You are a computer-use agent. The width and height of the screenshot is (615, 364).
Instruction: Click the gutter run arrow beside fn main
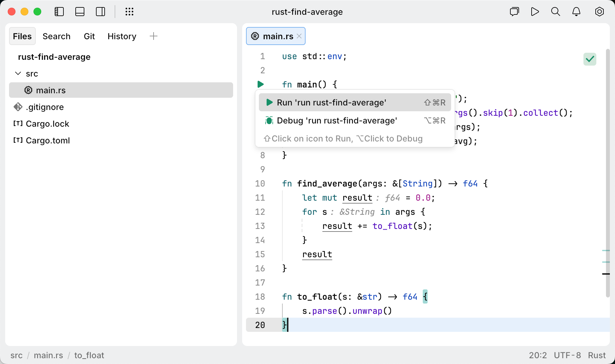click(x=260, y=84)
